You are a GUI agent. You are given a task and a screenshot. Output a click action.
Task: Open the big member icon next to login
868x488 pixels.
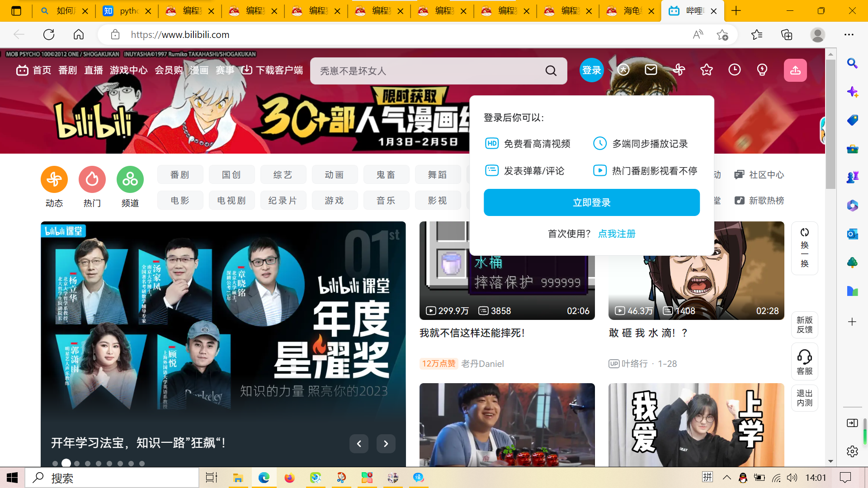pyautogui.click(x=623, y=70)
